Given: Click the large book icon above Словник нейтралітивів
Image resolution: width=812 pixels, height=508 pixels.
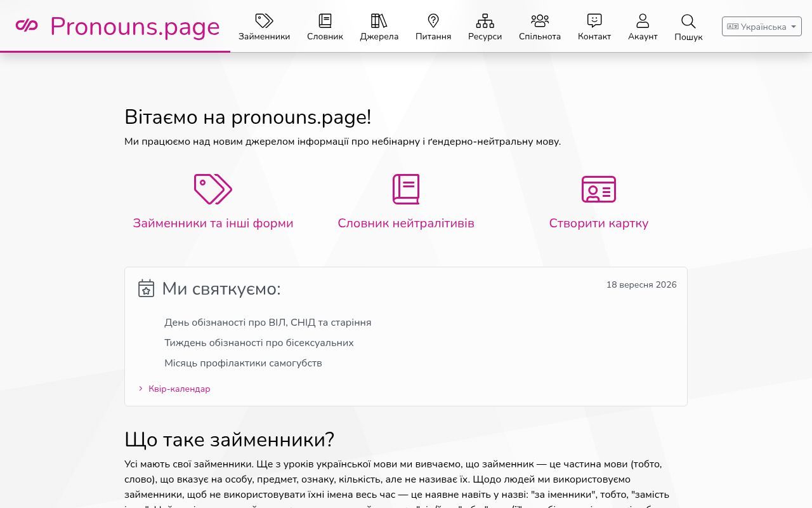Looking at the screenshot, I should 406,189.
